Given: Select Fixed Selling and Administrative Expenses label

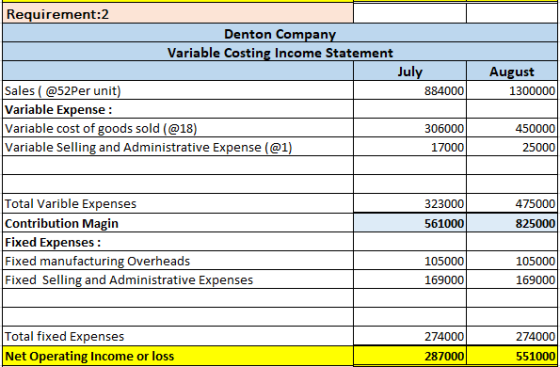Looking at the screenshot, I should pos(129,280).
